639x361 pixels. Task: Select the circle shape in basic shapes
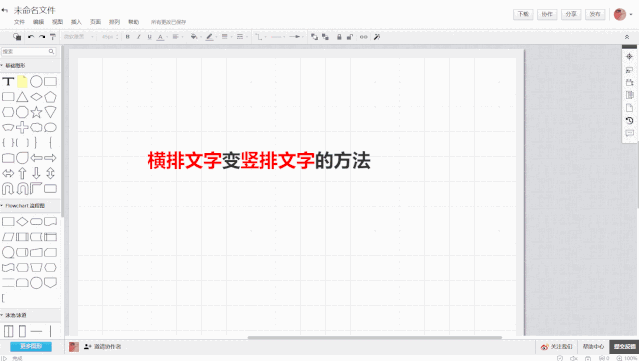coord(36,81)
